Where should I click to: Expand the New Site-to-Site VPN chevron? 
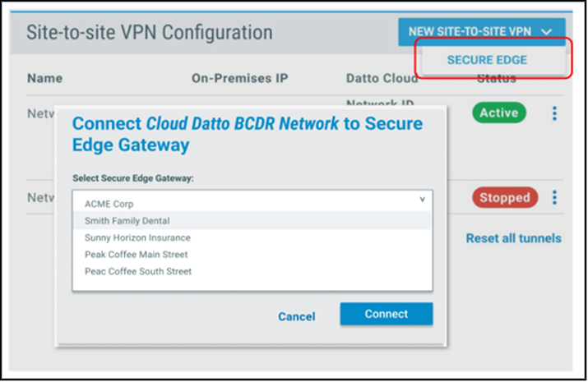click(x=547, y=32)
